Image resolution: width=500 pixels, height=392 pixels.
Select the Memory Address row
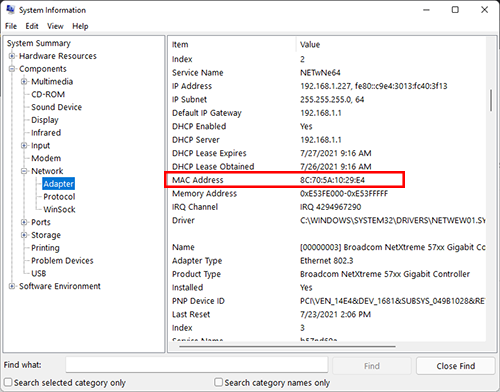327,194
